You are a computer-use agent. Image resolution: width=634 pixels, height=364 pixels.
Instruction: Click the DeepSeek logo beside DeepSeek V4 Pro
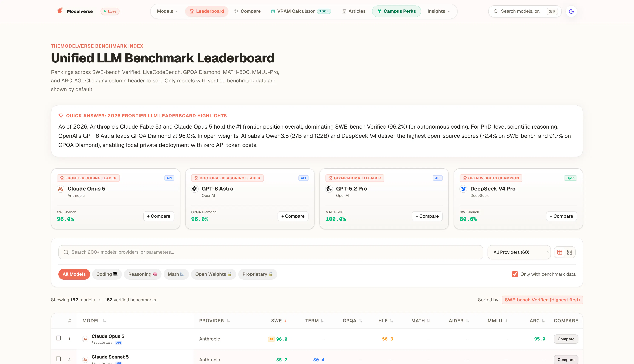[x=463, y=189]
